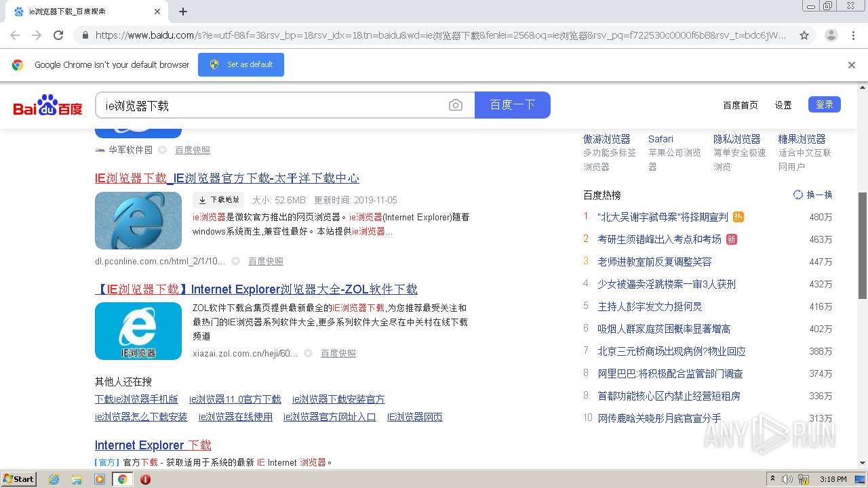Expand arrow next to dl.pconline.com.cn URL

[x=235, y=261]
